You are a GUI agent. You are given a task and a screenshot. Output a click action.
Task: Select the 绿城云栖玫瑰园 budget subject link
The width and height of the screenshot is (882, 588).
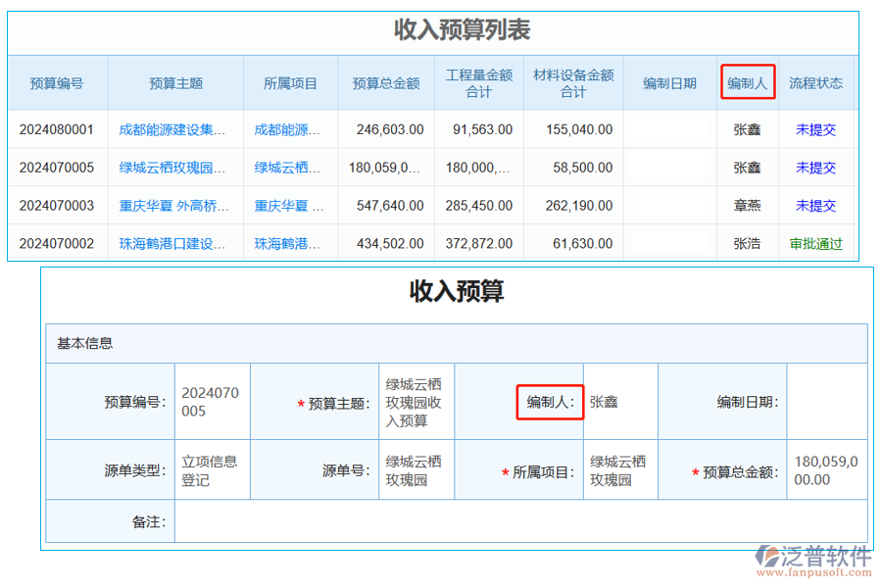click(x=175, y=167)
